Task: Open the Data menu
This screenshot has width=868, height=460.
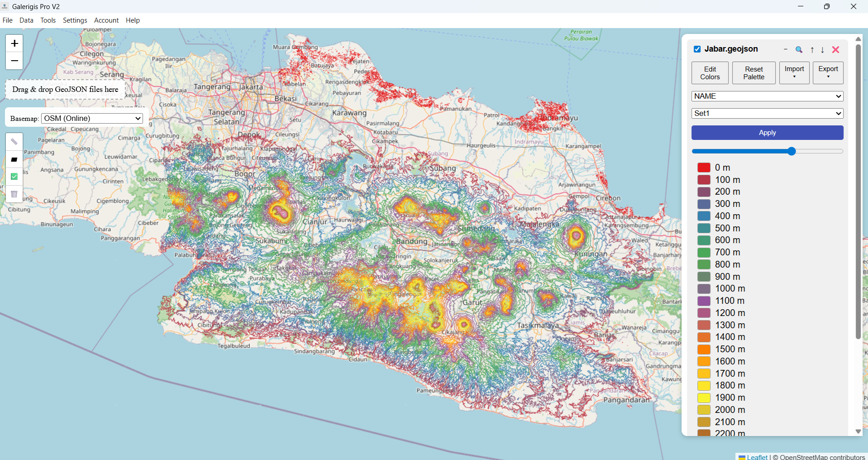Action: pos(26,20)
